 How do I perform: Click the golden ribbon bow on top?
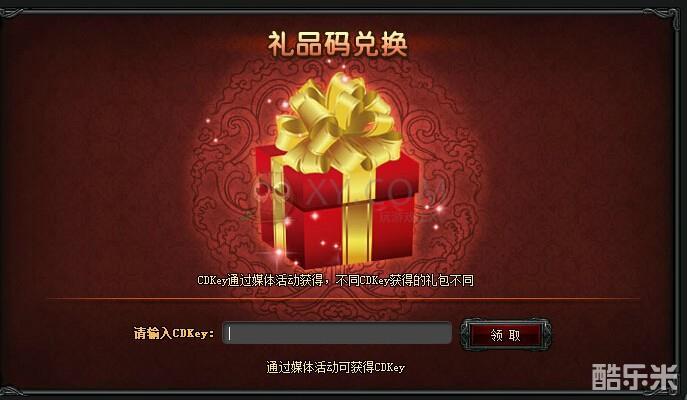337,124
